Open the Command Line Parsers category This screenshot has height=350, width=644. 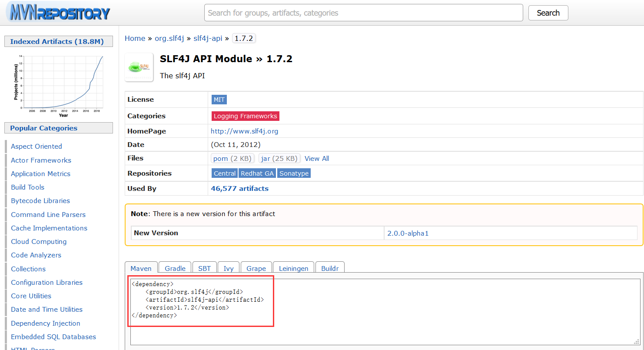(x=48, y=215)
